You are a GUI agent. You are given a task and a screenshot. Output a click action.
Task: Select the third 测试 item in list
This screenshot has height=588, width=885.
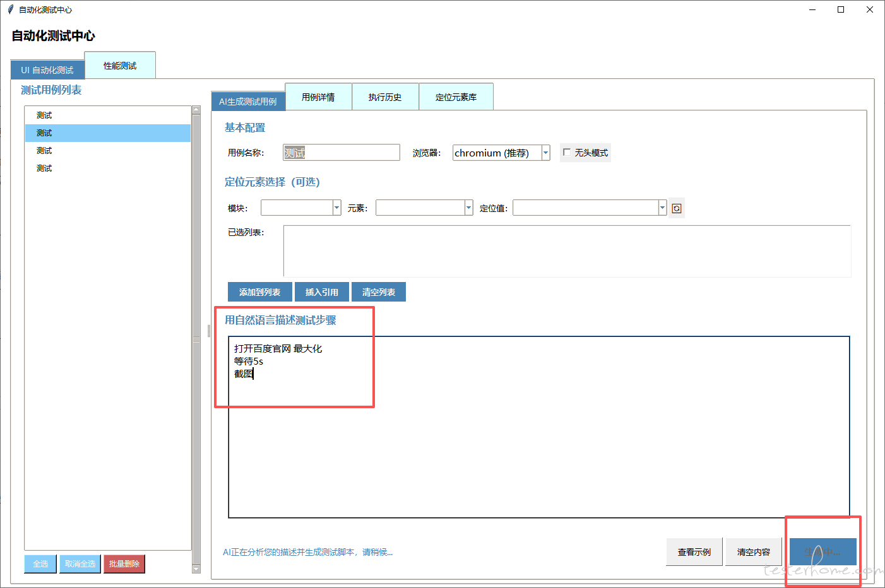pyautogui.click(x=44, y=151)
